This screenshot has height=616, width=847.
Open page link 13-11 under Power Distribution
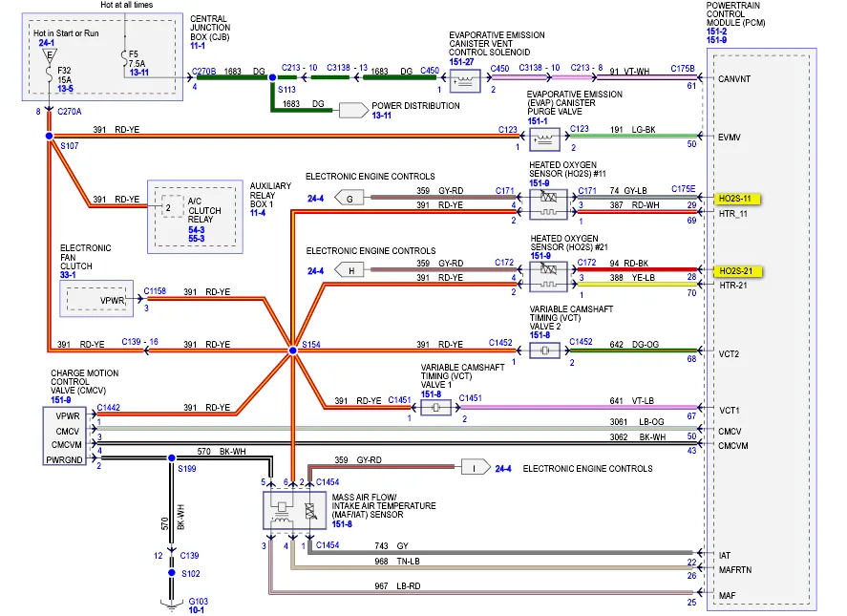(381, 116)
